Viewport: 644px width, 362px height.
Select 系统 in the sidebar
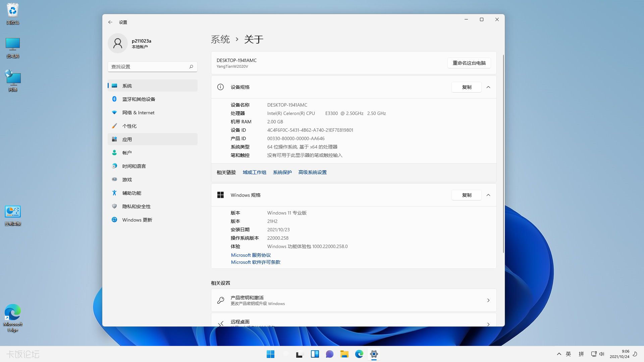153,86
